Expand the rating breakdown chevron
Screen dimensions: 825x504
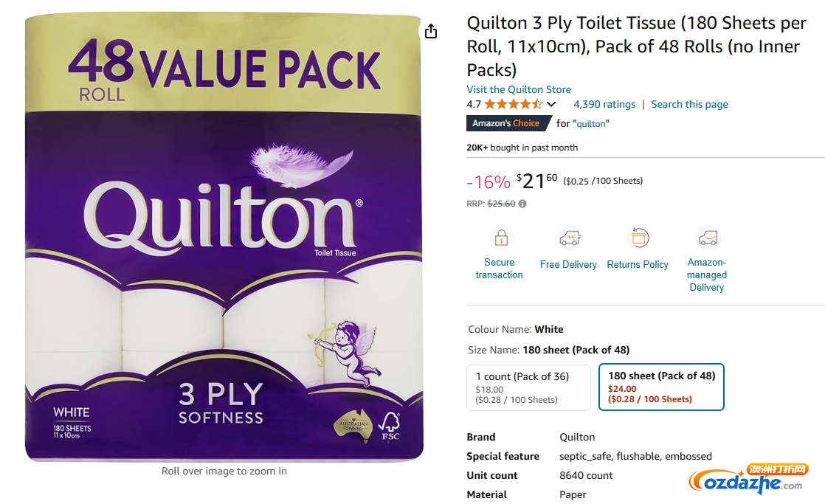pos(551,104)
